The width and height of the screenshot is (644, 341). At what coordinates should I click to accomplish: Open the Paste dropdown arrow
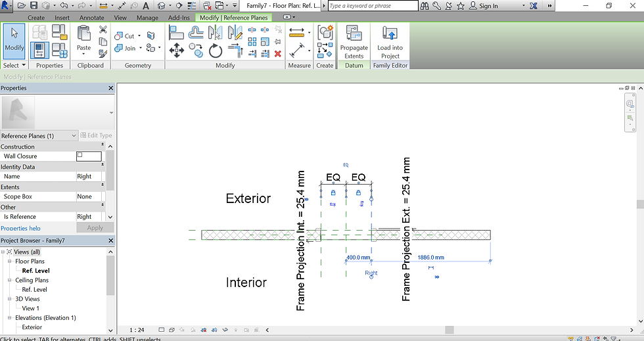click(84, 54)
